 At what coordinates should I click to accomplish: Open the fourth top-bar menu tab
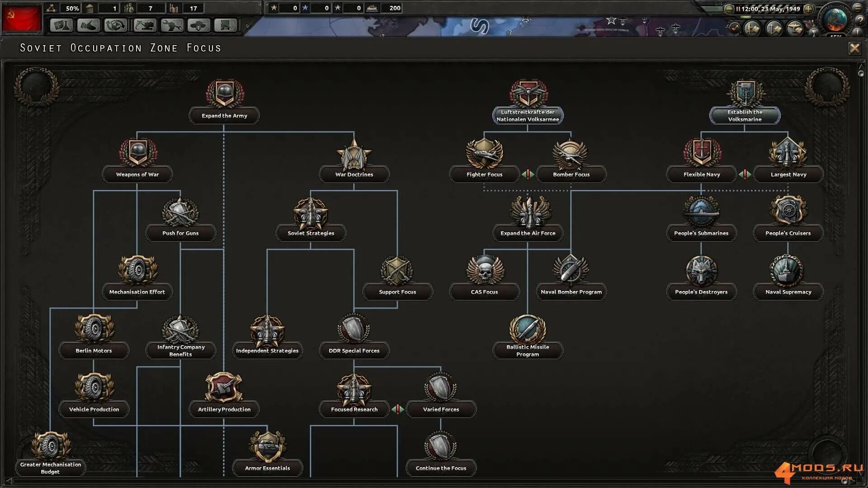point(145,25)
